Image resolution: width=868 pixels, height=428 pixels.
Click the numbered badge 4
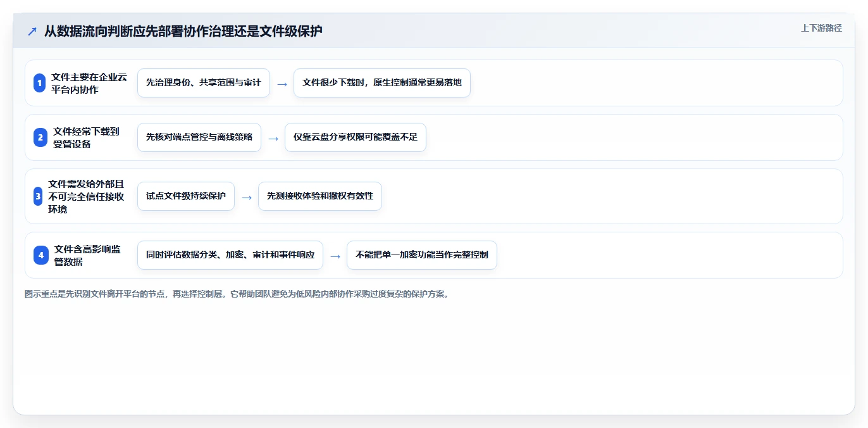[x=41, y=255]
